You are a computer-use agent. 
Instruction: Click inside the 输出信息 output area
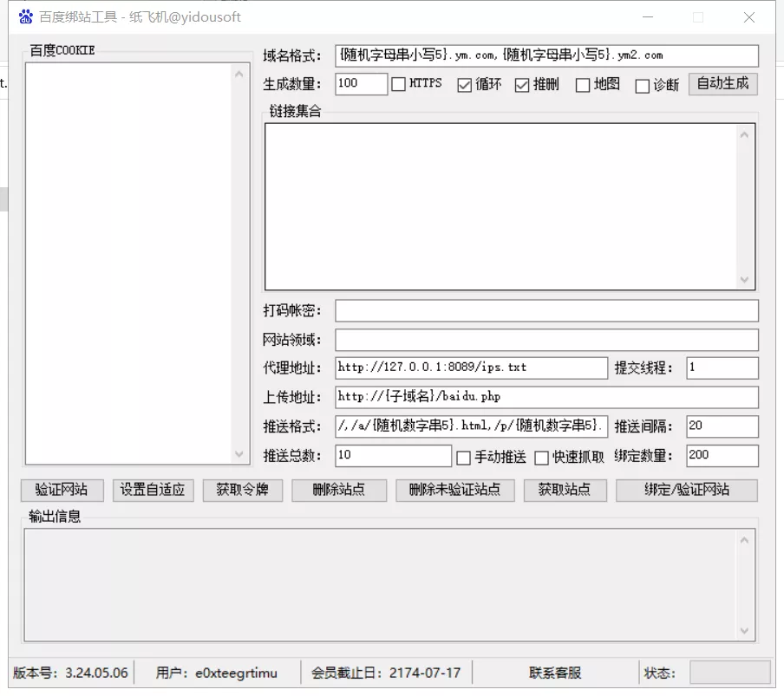coord(380,585)
